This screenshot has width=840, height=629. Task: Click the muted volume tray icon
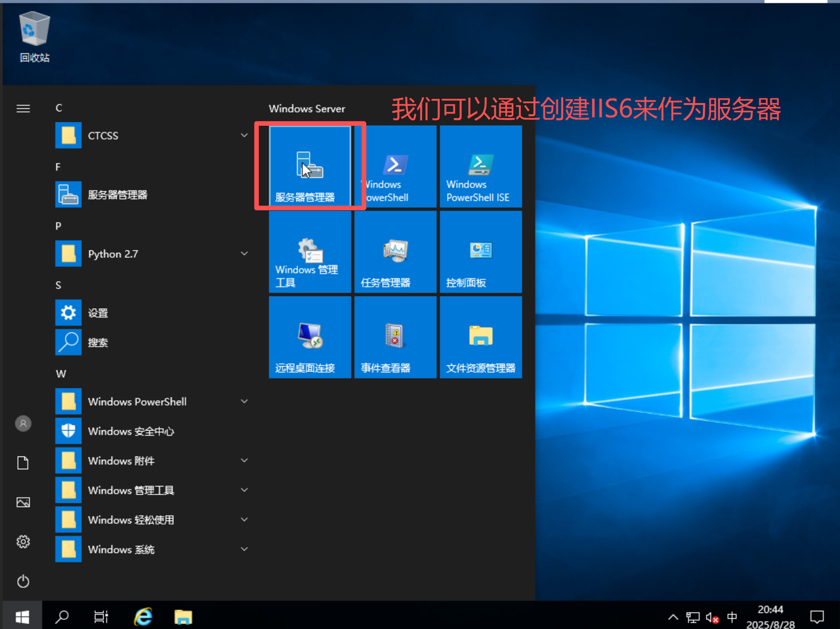tap(712, 617)
